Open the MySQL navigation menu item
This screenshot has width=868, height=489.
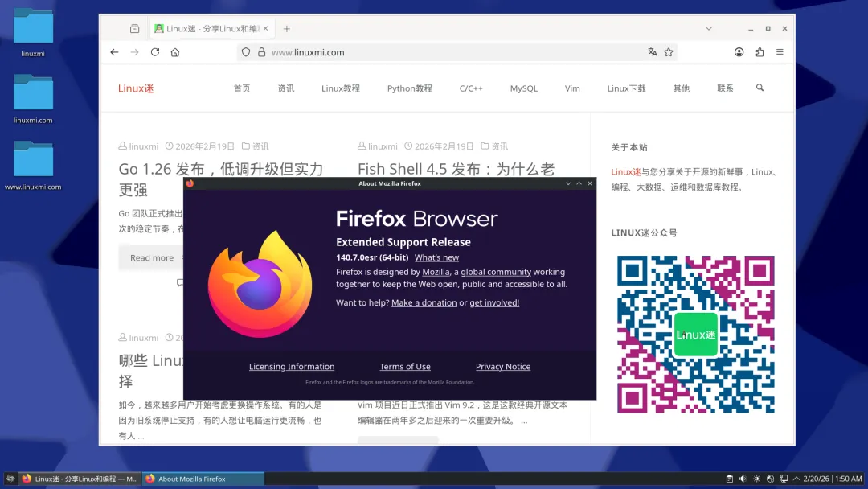(524, 88)
